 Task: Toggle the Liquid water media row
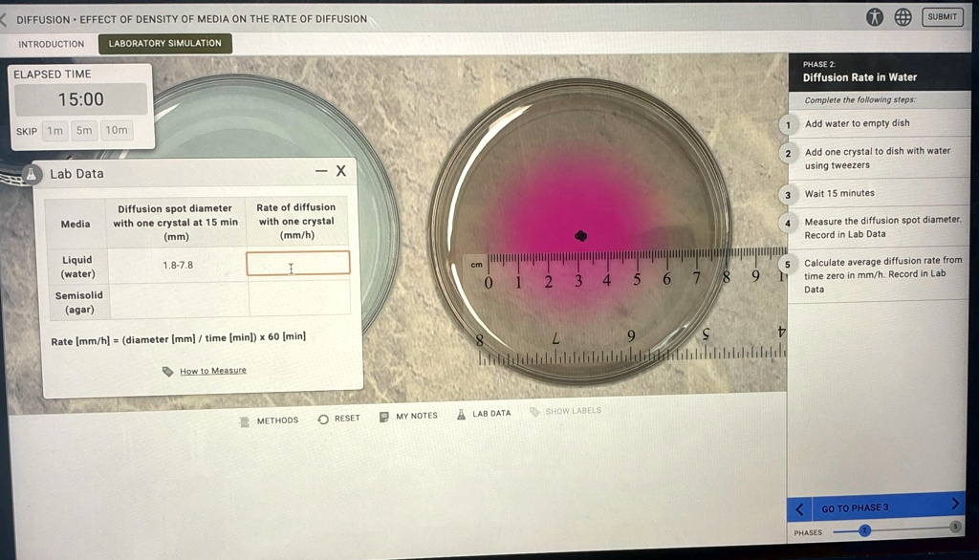point(77,266)
